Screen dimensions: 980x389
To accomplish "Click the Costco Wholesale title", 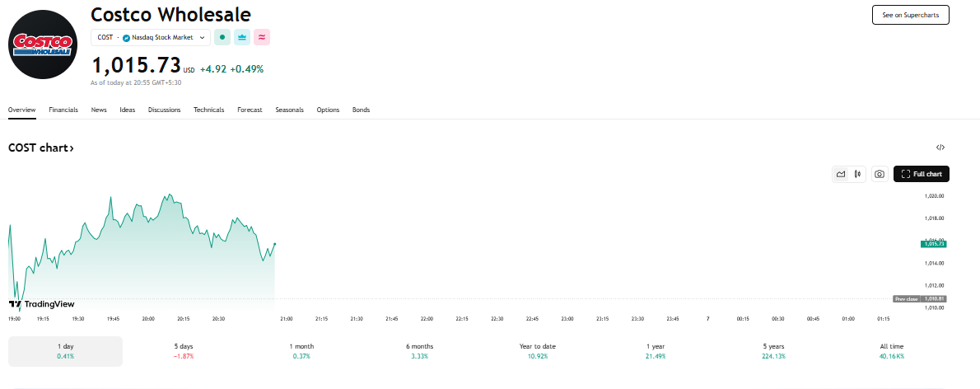I will click(170, 14).
